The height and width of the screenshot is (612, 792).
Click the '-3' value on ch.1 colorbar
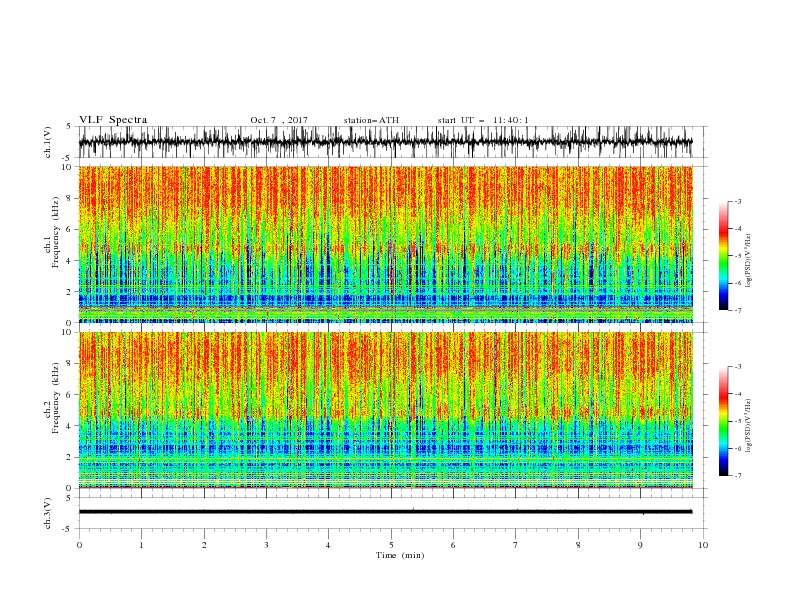pyautogui.click(x=737, y=201)
